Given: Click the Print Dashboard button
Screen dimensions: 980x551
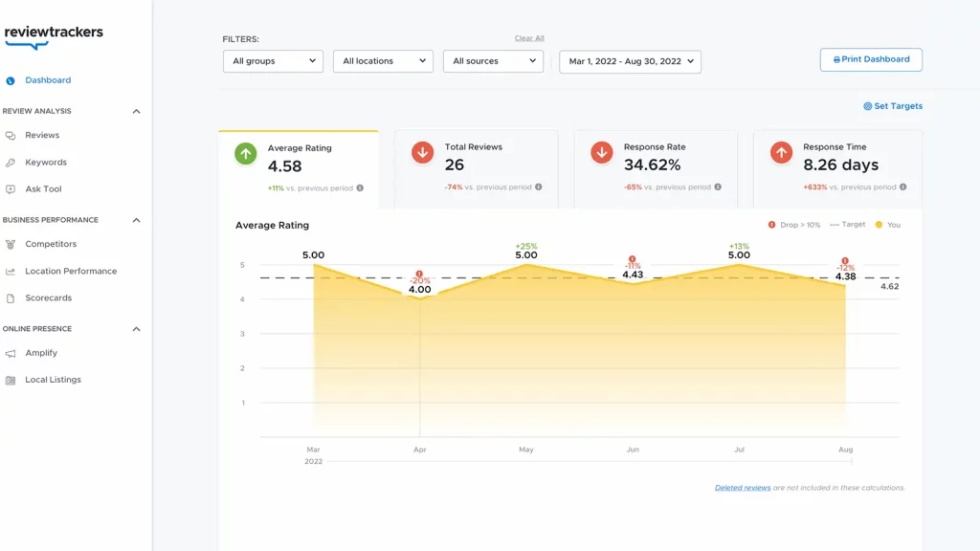Looking at the screenshot, I should click(x=870, y=59).
